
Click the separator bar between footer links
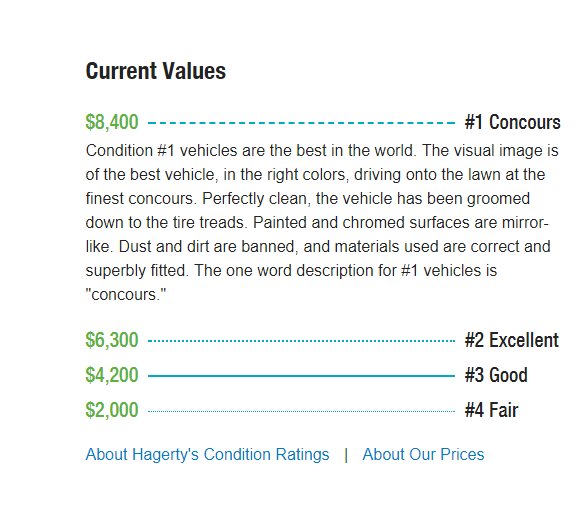[x=346, y=455]
